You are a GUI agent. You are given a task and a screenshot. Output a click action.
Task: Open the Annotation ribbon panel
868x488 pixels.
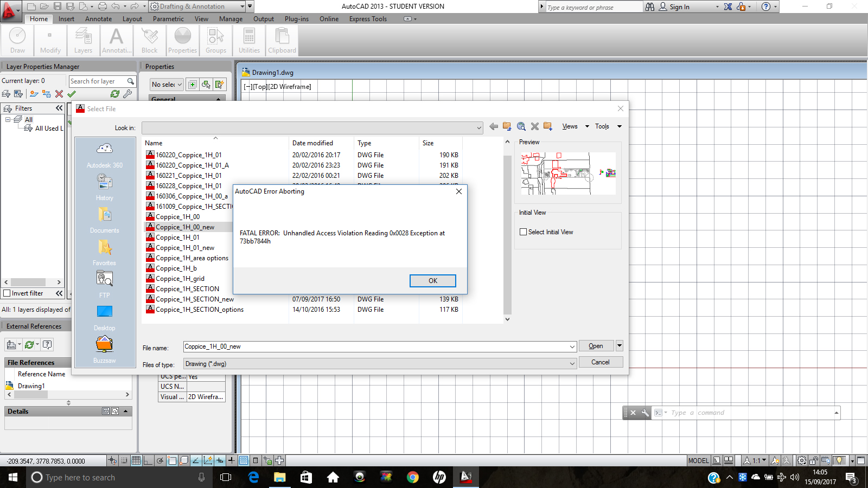pyautogui.click(x=116, y=41)
